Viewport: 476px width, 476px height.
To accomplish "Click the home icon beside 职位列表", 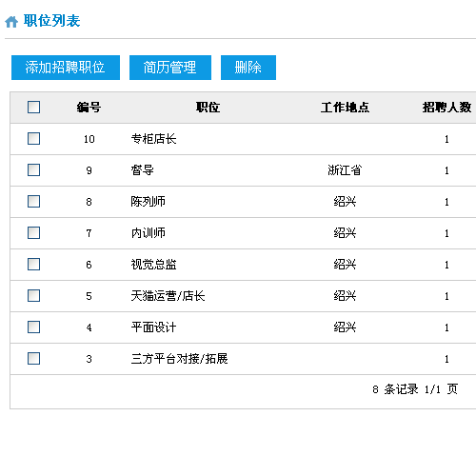I will 11,22.
